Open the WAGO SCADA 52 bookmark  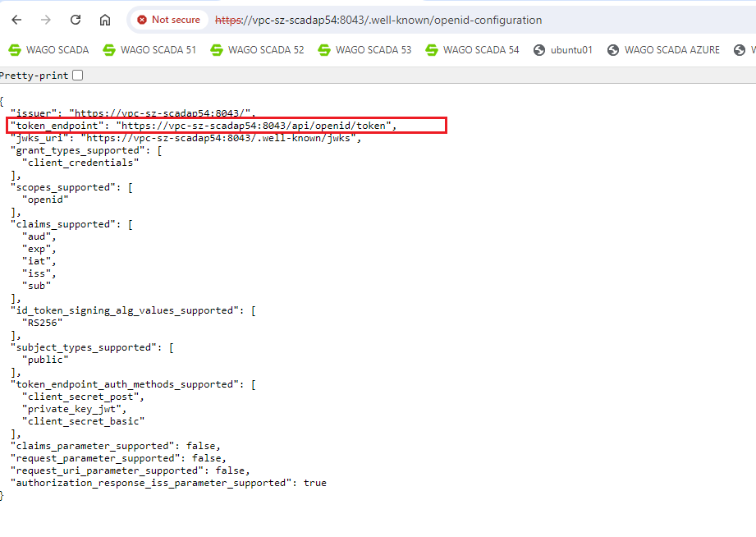click(x=257, y=50)
